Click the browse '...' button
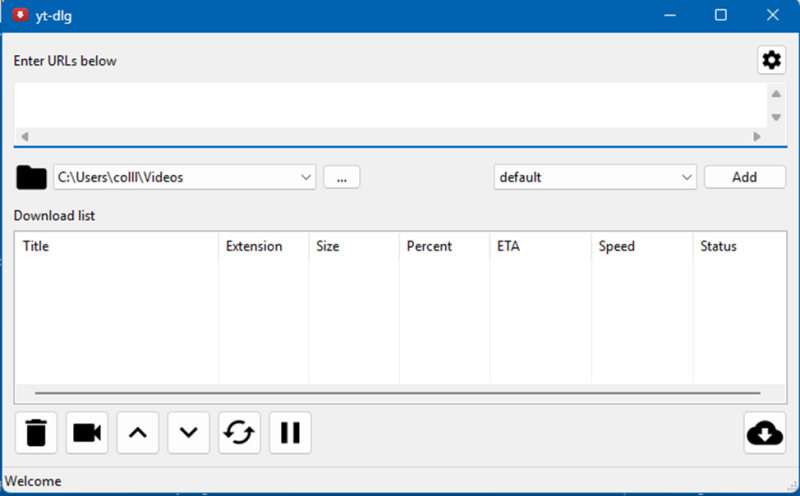This screenshot has width=800, height=496. [342, 177]
